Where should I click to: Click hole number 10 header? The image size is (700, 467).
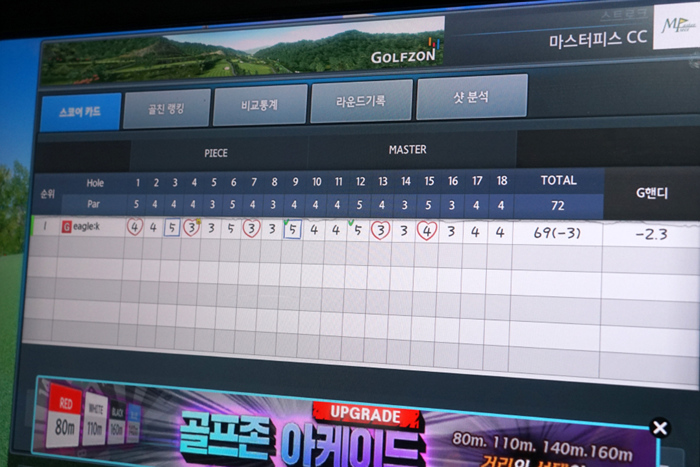pos(317,182)
